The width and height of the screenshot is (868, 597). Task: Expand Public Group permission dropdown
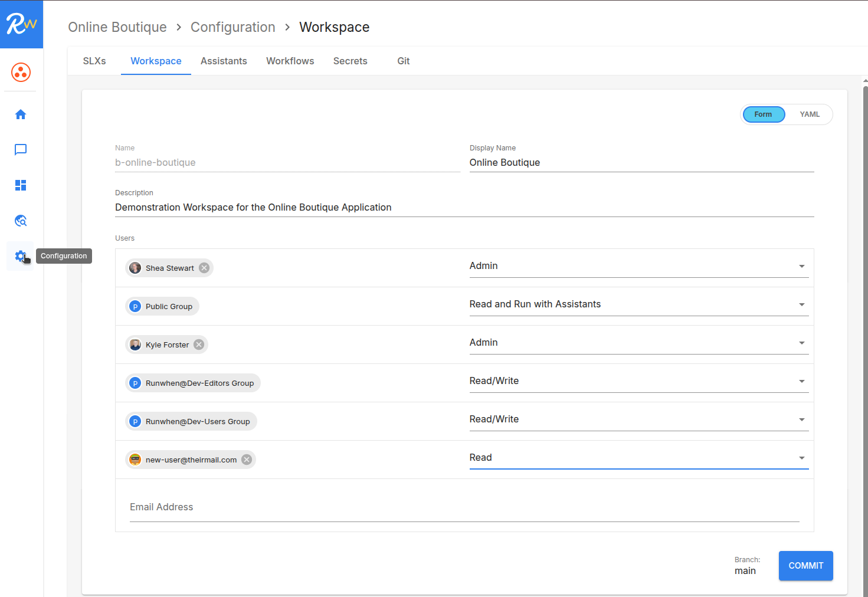[x=638, y=304]
